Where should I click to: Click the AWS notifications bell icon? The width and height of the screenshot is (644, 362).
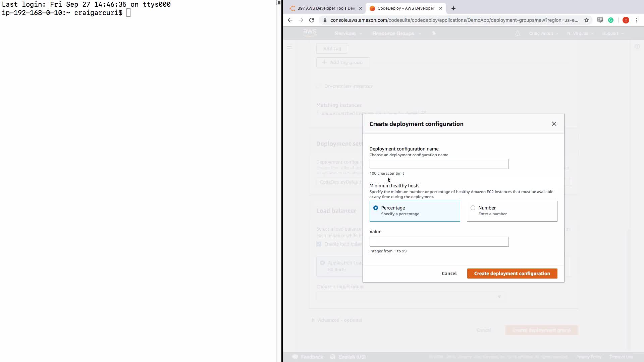click(518, 34)
